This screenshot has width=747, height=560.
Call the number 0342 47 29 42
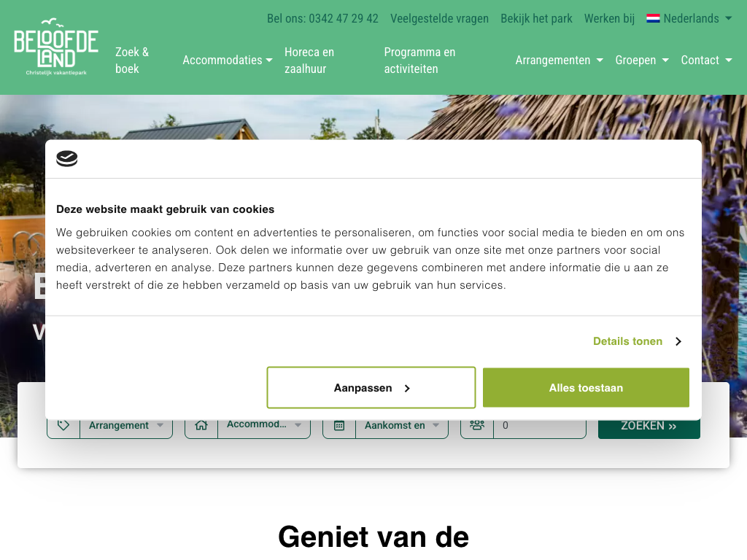[322, 19]
